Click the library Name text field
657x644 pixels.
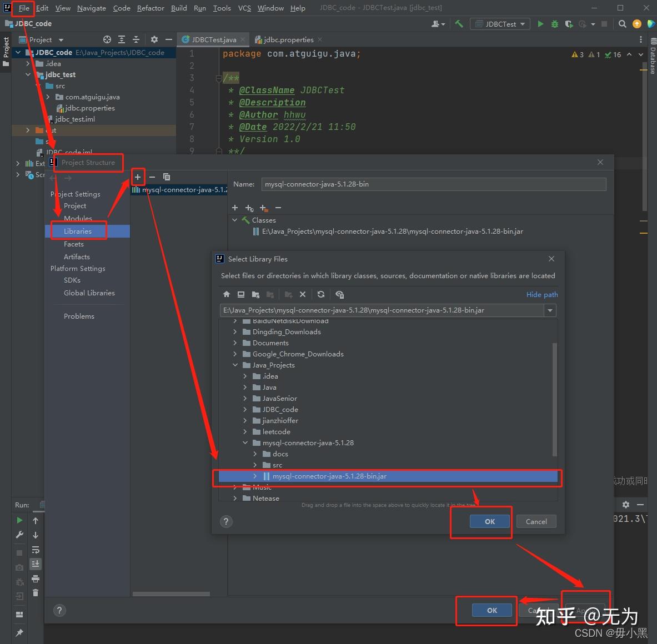433,184
